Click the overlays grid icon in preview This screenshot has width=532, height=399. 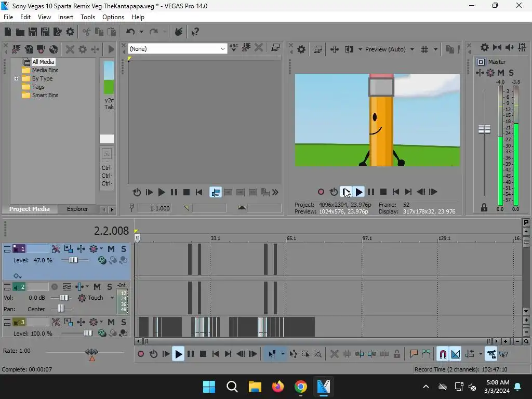424,49
